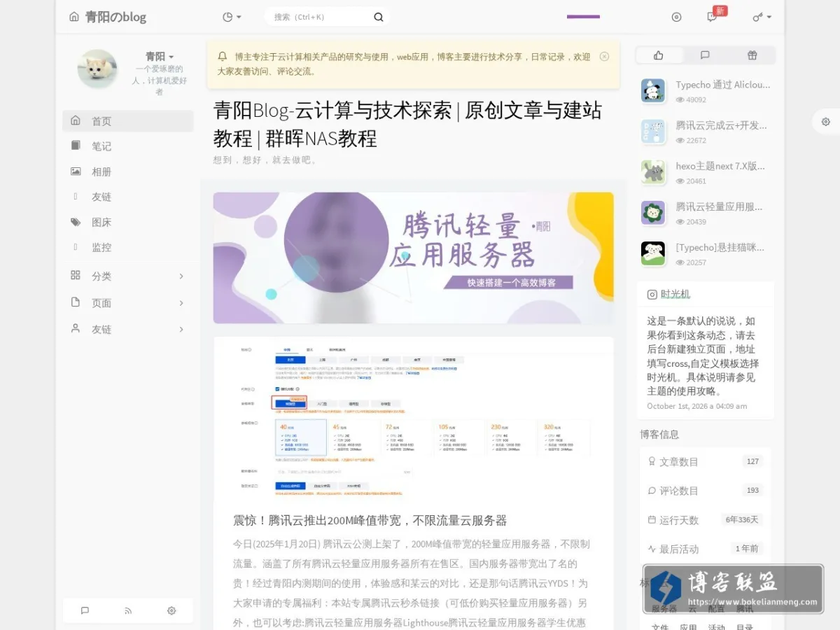Screen dimensions: 840x630
Task: Click the person icon next to expandable 友链
Action: coord(76,328)
